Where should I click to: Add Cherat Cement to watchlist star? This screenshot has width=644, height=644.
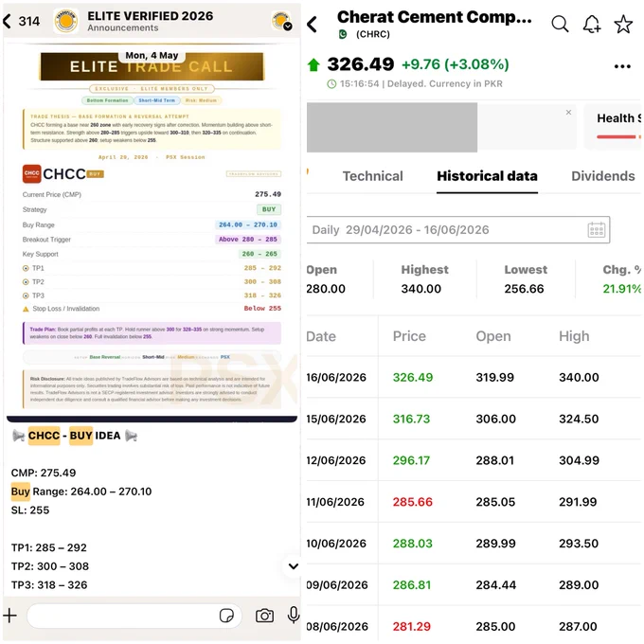623,24
